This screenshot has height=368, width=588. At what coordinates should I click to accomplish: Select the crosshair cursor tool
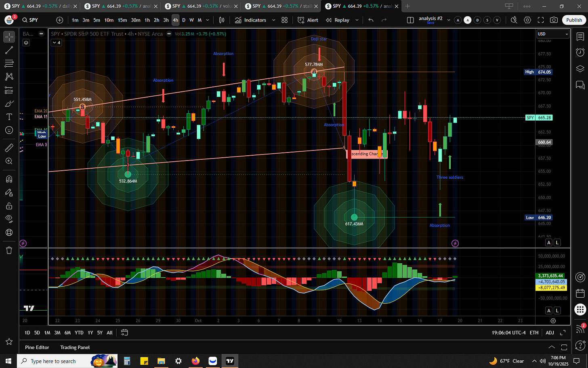[9, 37]
